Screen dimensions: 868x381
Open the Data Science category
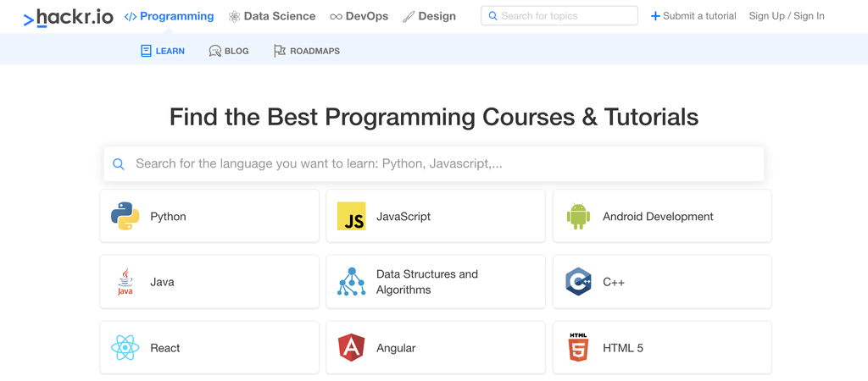(271, 16)
